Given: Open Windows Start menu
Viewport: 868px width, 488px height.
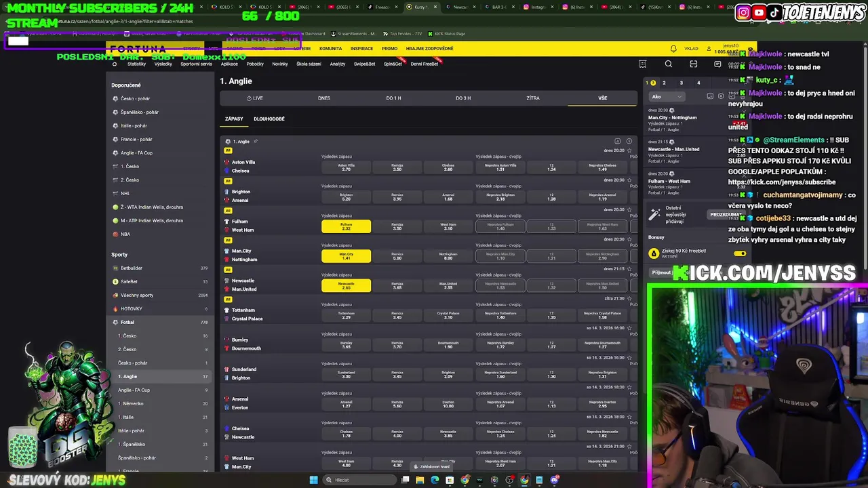Looking at the screenshot, I should point(313,480).
